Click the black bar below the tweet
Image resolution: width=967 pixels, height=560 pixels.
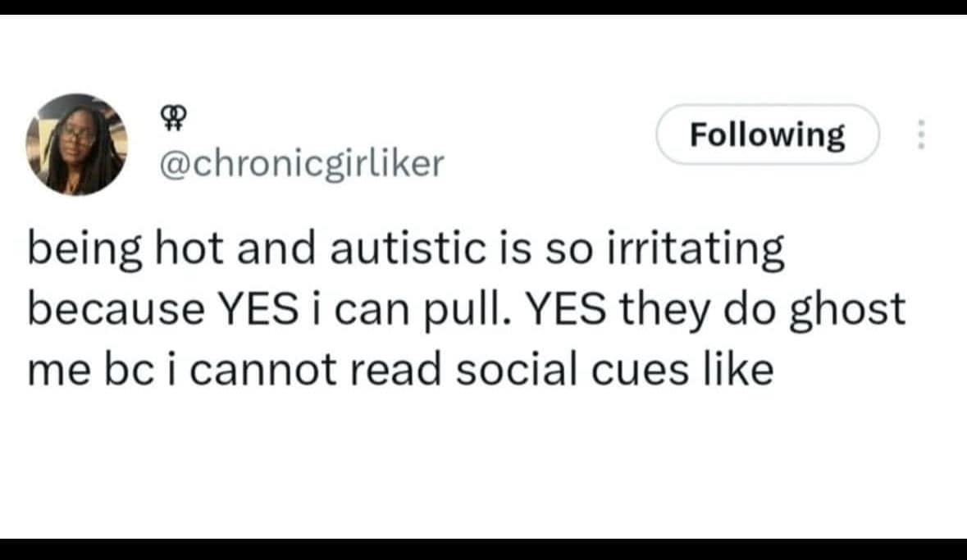(x=483, y=549)
